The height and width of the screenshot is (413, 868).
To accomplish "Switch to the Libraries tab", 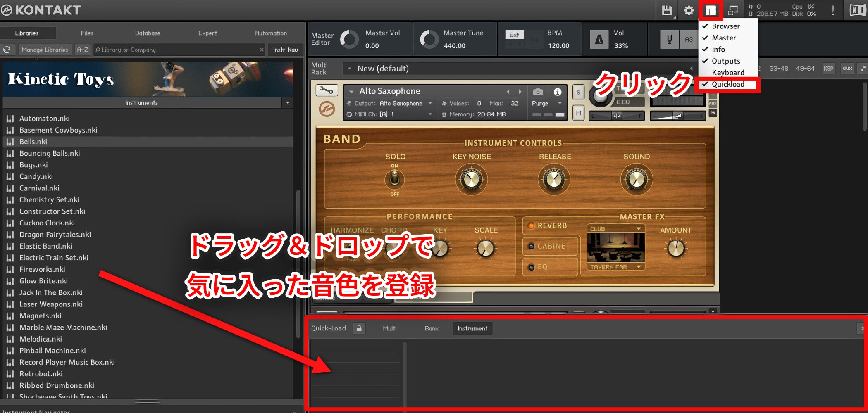I will tap(27, 33).
